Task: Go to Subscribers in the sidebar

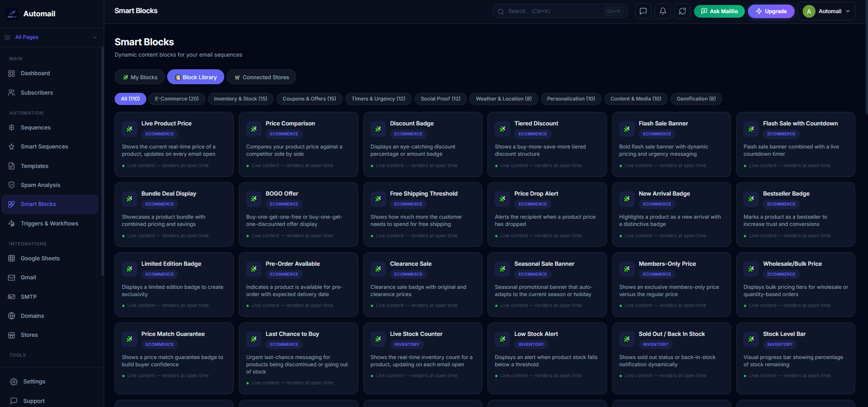Action: pos(37,93)
